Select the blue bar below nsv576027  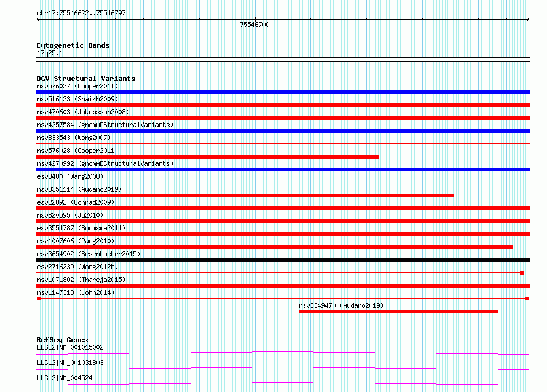283,92
